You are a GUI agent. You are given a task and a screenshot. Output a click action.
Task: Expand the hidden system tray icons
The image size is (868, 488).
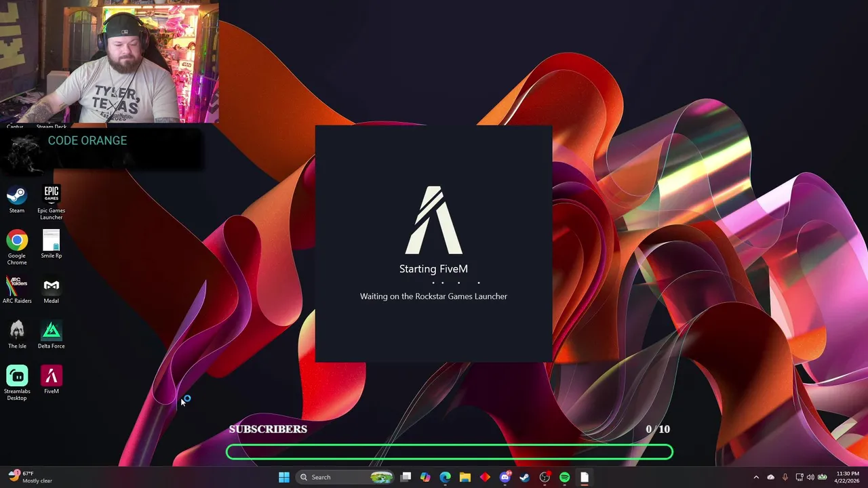(x=756, y=477)
